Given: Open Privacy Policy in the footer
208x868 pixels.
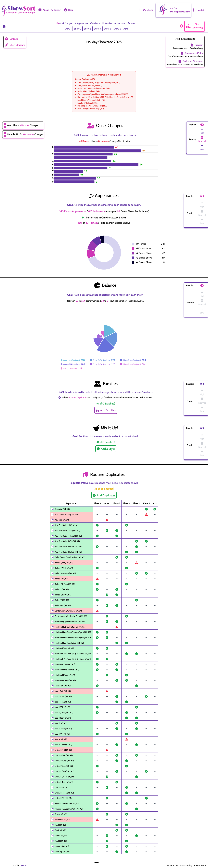Looking at the screenshot, I should (186, 865).
